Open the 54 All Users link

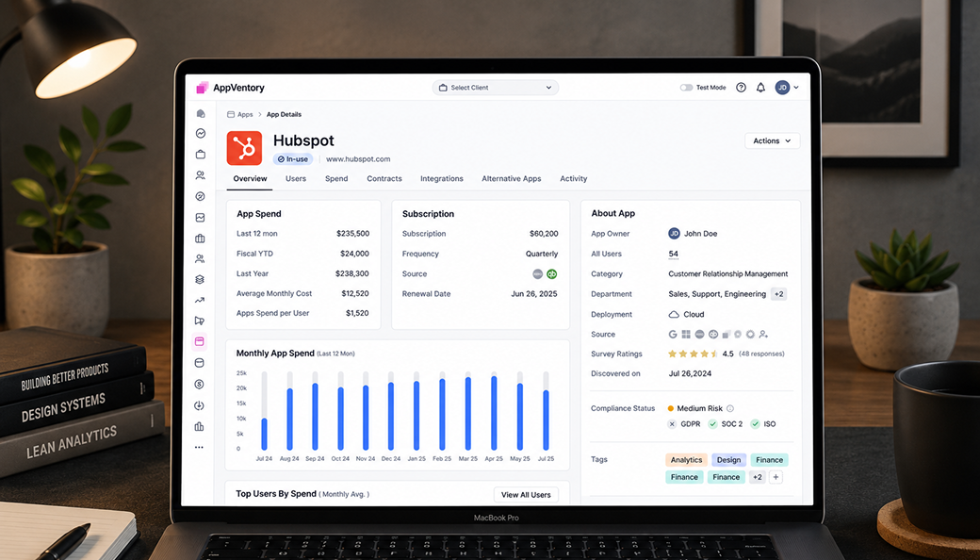[x=673, y=254]
